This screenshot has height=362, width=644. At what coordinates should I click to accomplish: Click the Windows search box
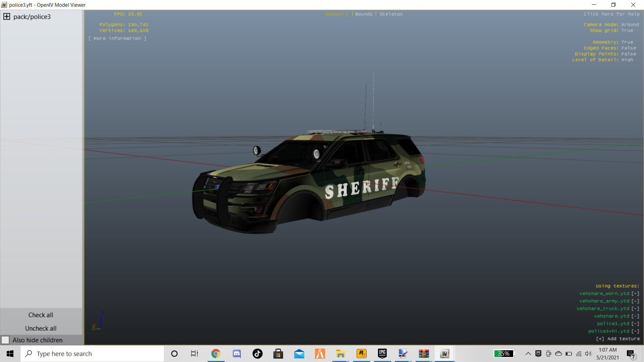click(92, 354)
